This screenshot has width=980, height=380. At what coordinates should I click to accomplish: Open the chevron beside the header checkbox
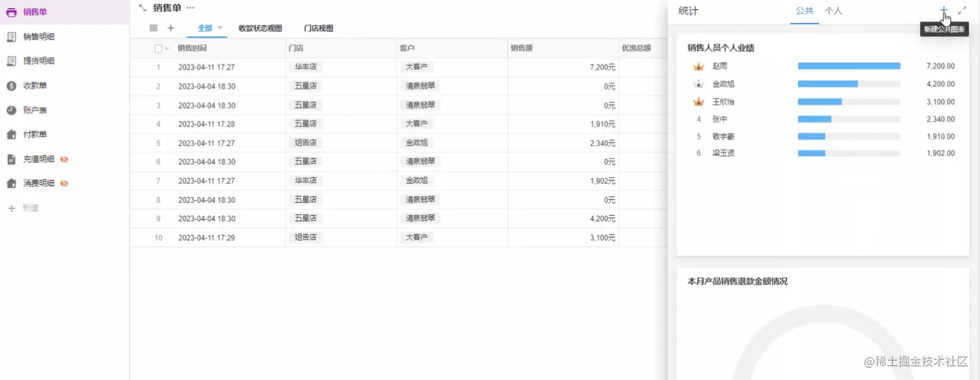(167, 49)
